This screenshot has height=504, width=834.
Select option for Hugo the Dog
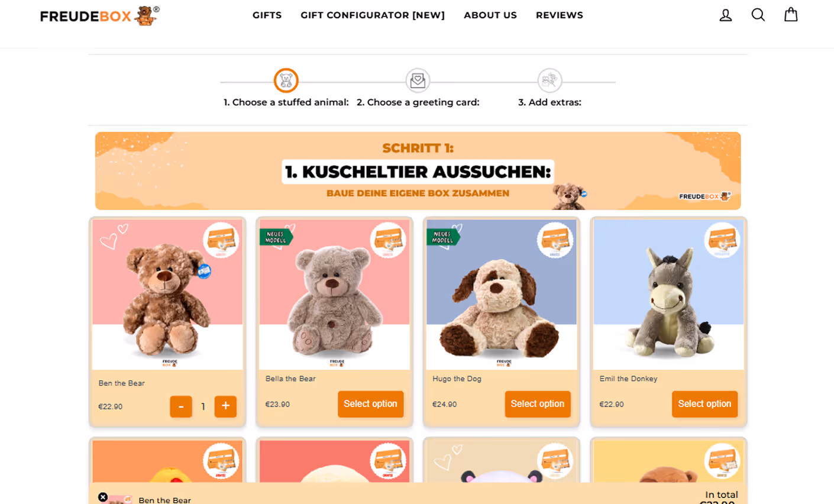tap(538, 404)
